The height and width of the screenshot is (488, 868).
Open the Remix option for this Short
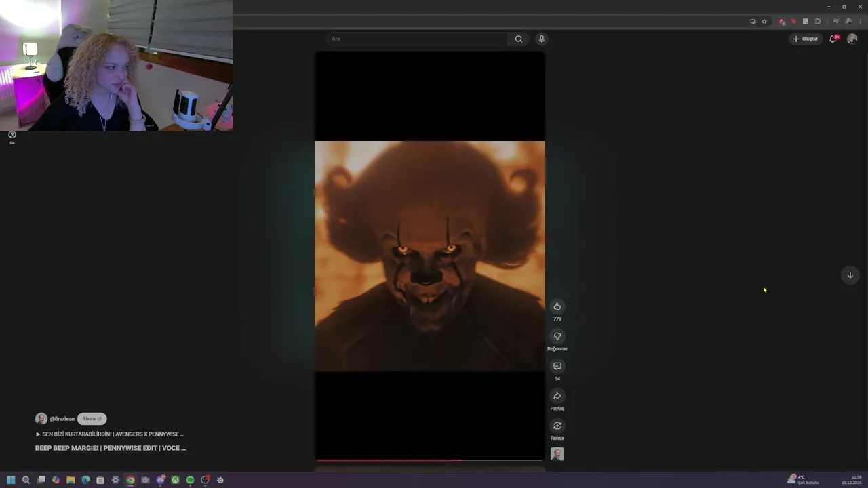coord(557,426)
